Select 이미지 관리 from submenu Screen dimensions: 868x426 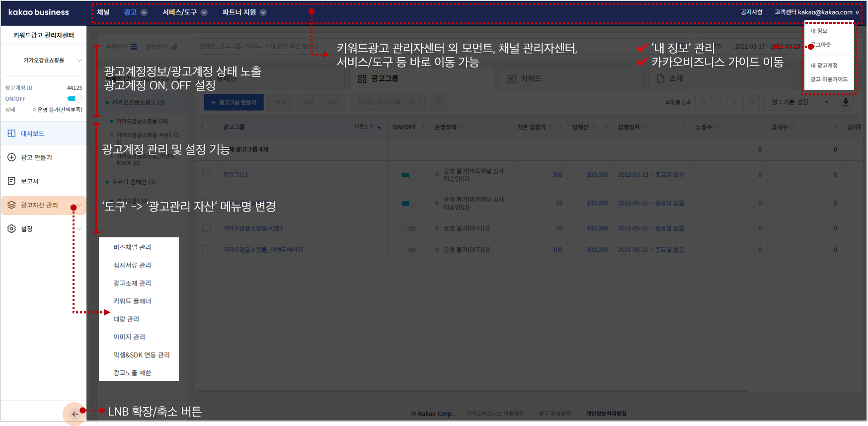point(129,337)
